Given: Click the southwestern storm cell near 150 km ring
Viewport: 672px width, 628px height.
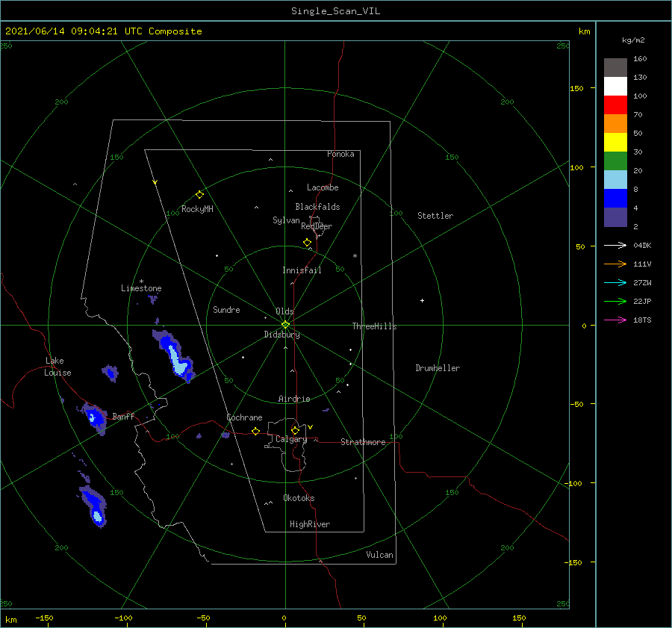Looking at the screenshot, I should (x=94, y=506).
